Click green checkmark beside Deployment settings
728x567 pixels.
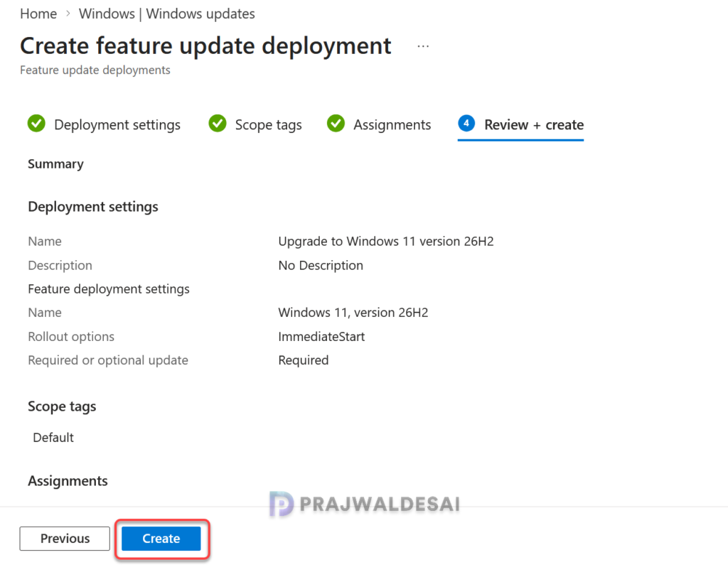pyautogui.click(x=36, y=124)
